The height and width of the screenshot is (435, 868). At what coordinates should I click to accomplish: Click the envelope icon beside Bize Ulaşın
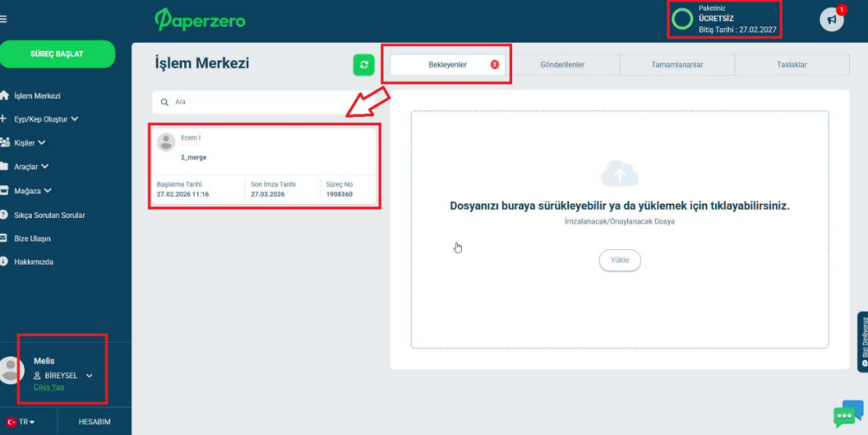pos(3,238)
